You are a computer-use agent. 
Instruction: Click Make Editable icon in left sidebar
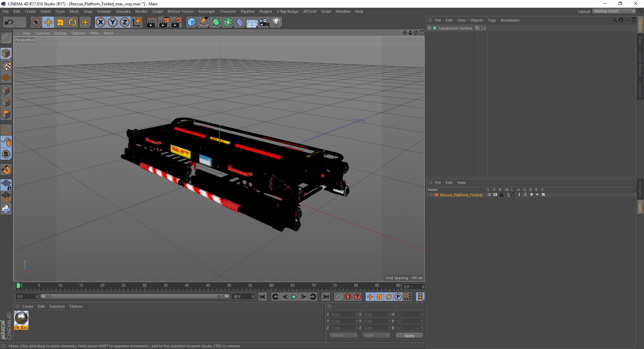click(x=6, y=38)
